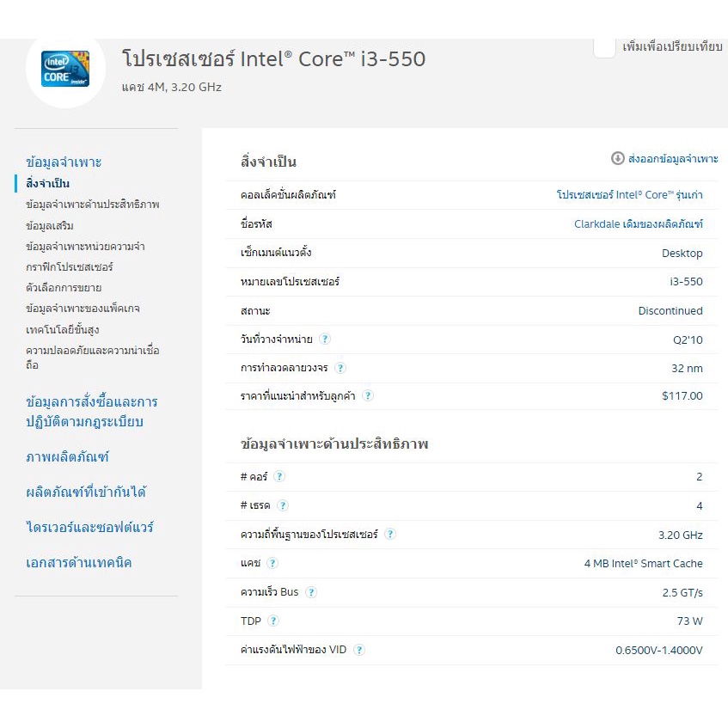Show cache info question mark icon
This screenshot has width=728, height=728.
click(x=272, y=564)
